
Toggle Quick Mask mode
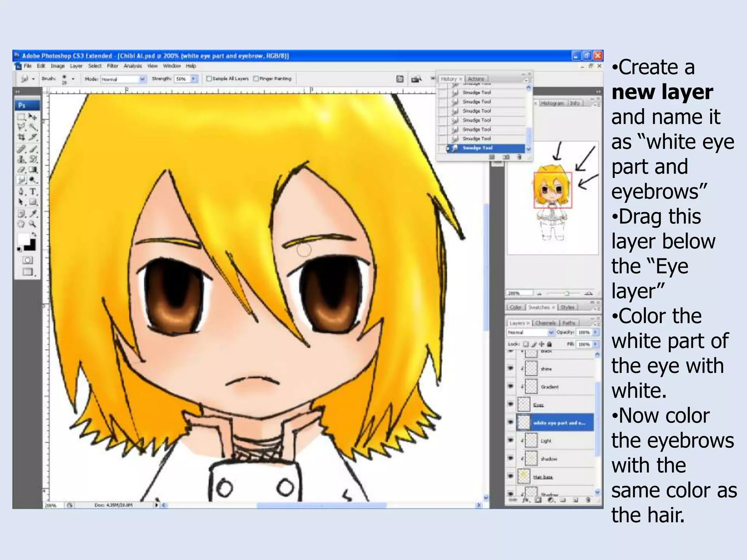28,260
